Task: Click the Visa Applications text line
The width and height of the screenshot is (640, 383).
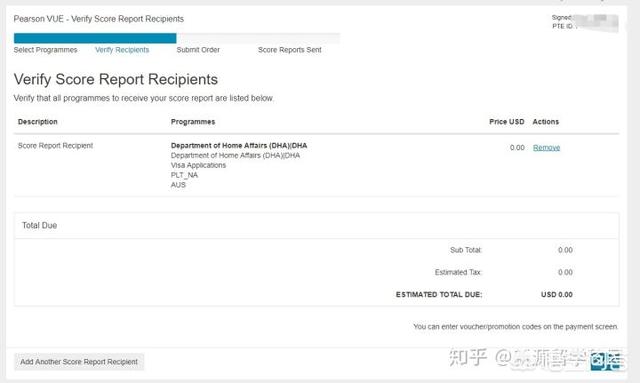Action: pos(198,165)
